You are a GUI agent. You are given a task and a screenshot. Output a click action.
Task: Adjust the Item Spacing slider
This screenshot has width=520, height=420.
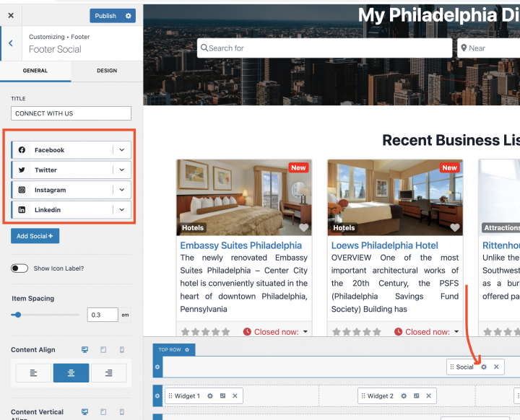pos(18,315)
